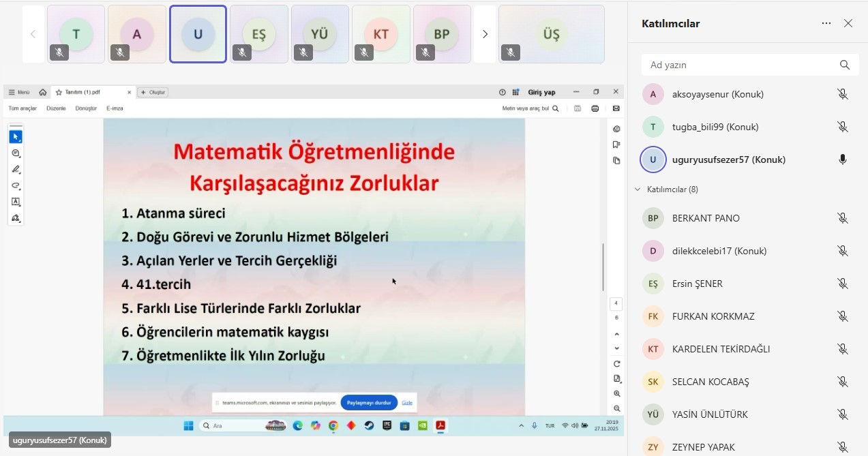Click the participant search magnifier icon

click(845, 65)
